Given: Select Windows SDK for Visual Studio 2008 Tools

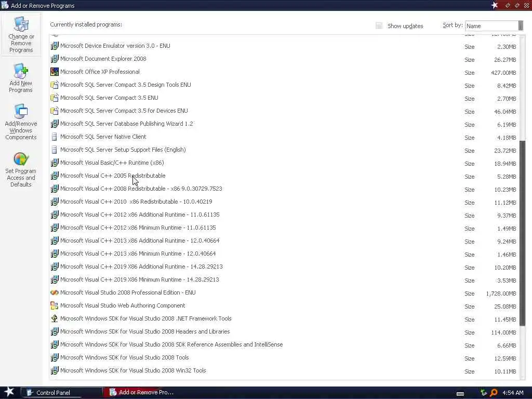Looking at the screenshot, I should coord(284,357).
